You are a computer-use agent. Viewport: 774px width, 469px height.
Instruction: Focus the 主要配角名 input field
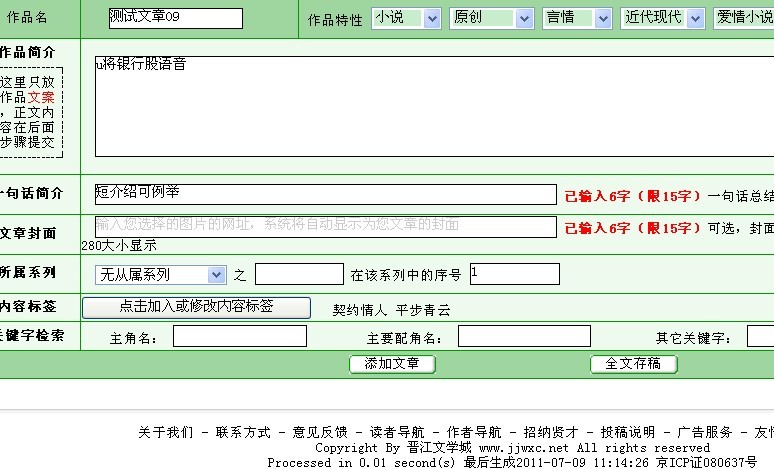point(524,336)
